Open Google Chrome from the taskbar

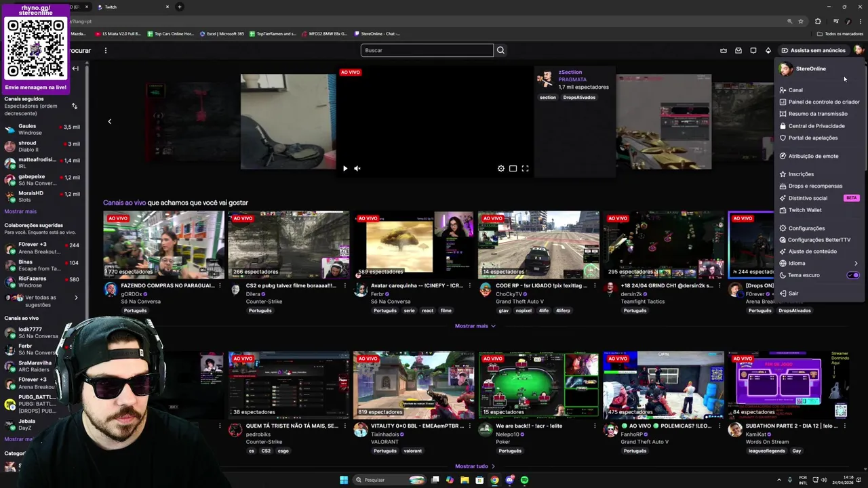coord(494,480)
